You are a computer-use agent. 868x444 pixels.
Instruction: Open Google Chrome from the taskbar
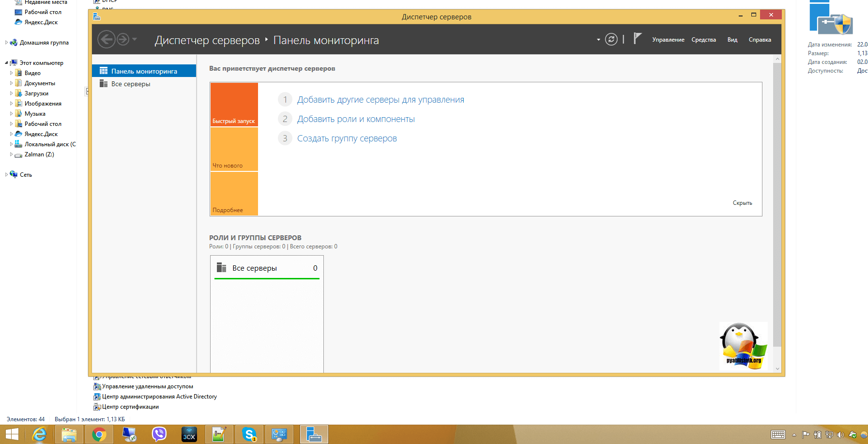pyautogui.click(x=99, y=434)
